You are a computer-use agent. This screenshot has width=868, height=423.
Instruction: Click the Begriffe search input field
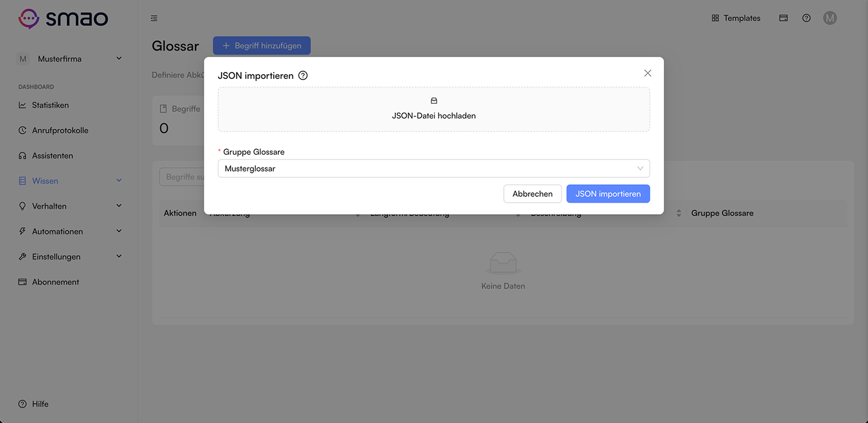click(182, 177)
